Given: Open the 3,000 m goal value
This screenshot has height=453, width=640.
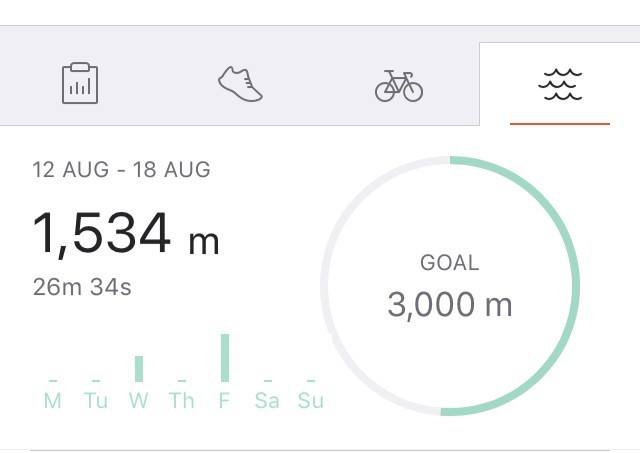Looking at the screenshot, I should pyautogui.click(x=450, y=304).
